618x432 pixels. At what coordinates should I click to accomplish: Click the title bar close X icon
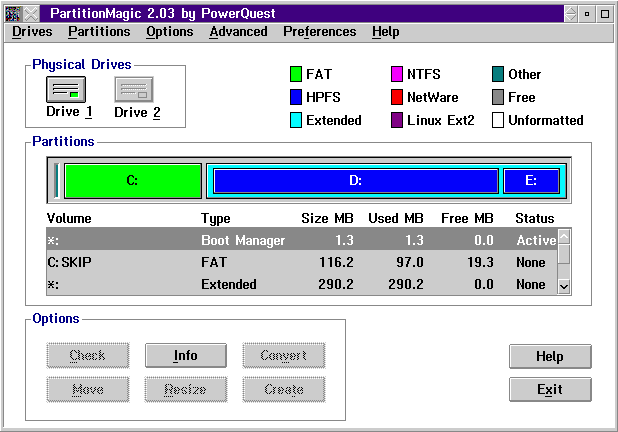(32, 14)
